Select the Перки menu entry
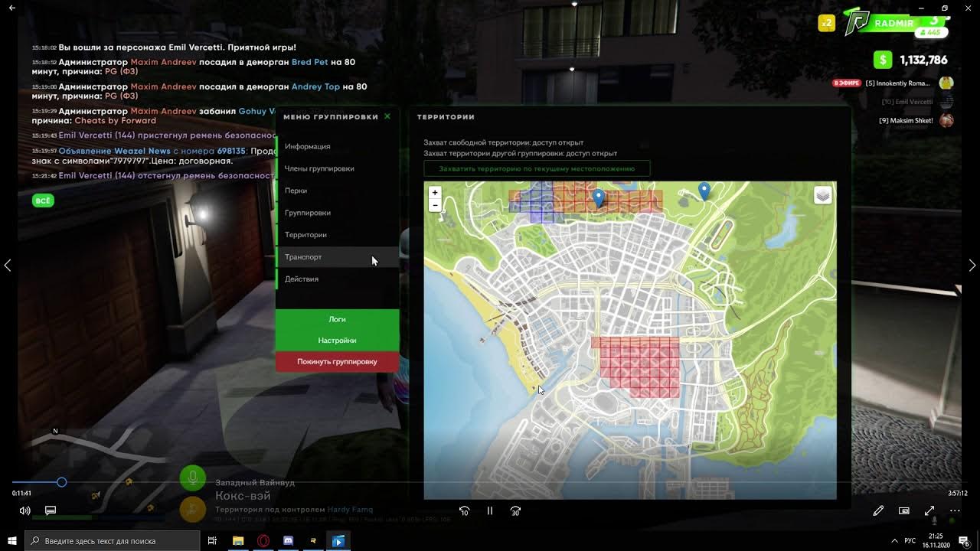The height and width of the screenshot is (551, 980). point(337,191)
